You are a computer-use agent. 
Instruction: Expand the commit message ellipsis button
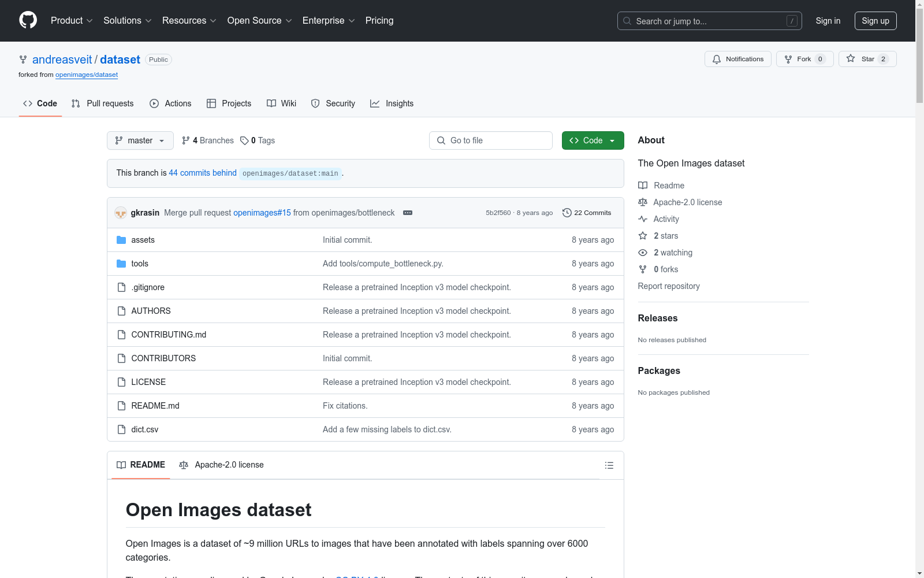[x=408, y=213]
